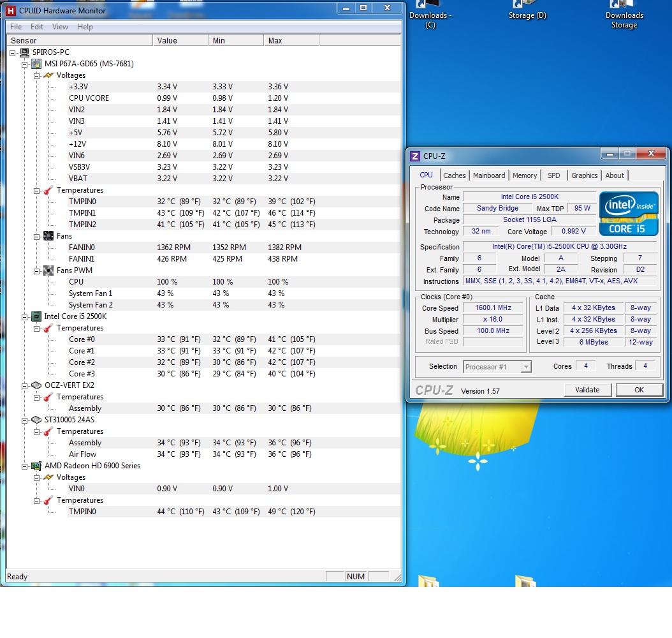Click the Intel Core i5 2500K chip icon
Screen dimensions: 672x638
pos(36,316)
